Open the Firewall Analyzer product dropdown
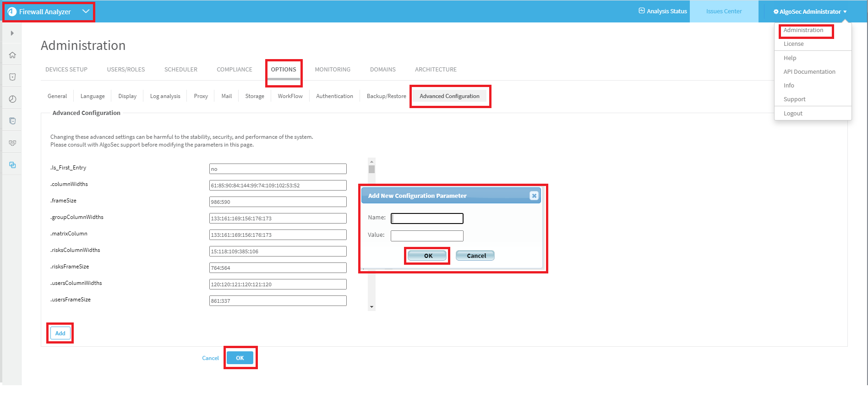868x404 pixels. tap(86, 11)
